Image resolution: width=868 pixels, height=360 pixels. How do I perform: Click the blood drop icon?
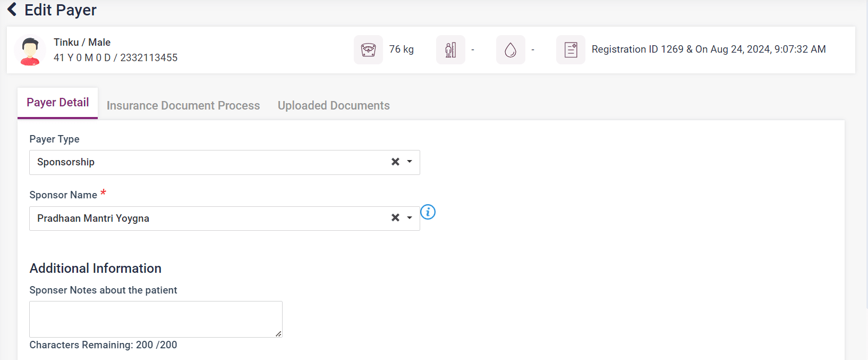(x=510, y=50)
